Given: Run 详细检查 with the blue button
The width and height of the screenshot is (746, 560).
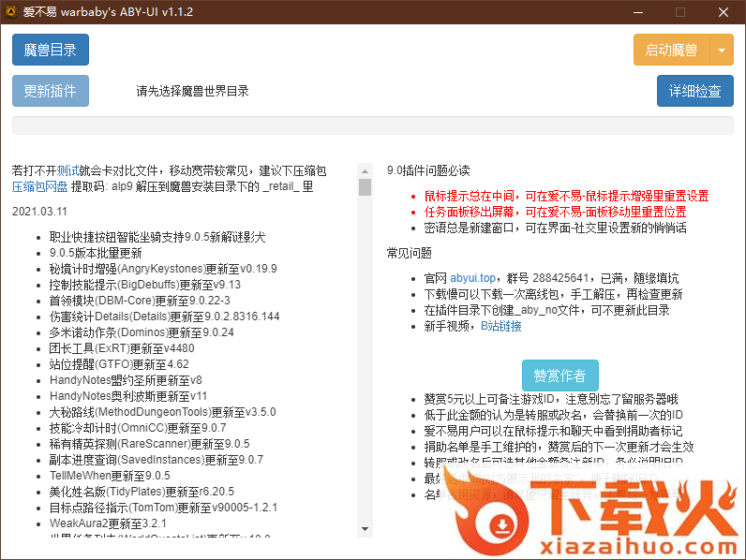Looking at the screenshot, I should click(x=694, y=92).
